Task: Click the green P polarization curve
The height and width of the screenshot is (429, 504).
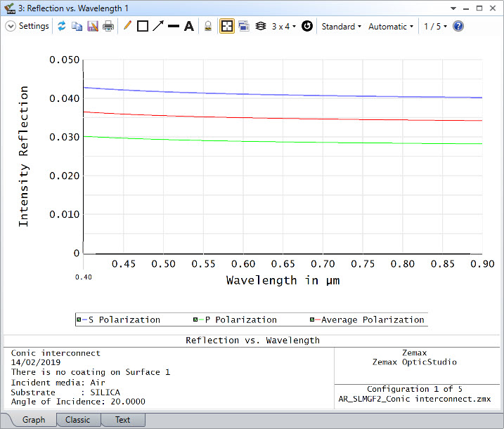Action: (x=283, y=142)
